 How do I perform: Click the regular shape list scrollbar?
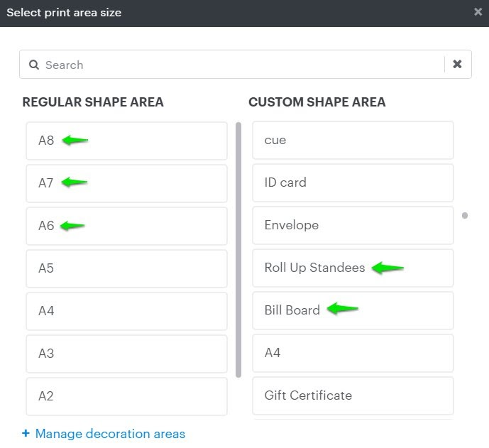[x=238, y=248]
